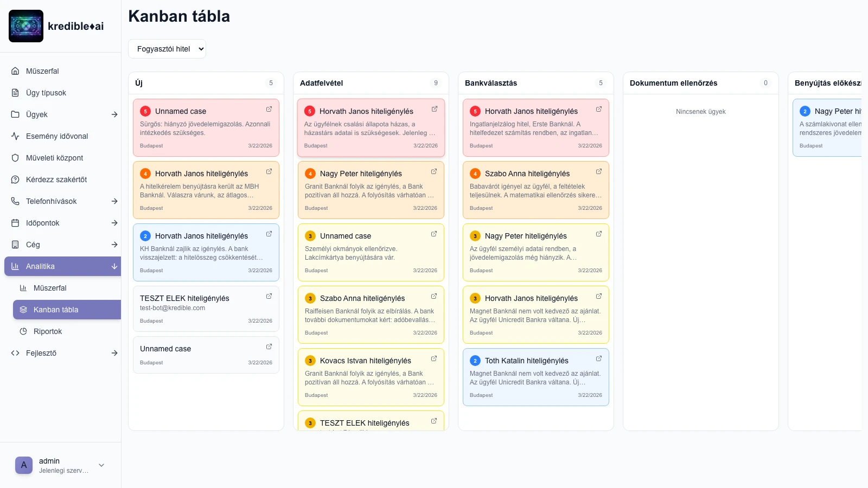Open external link on Toth Katalin card
This screenshot has width=868, height=488.
coord(598,358)
